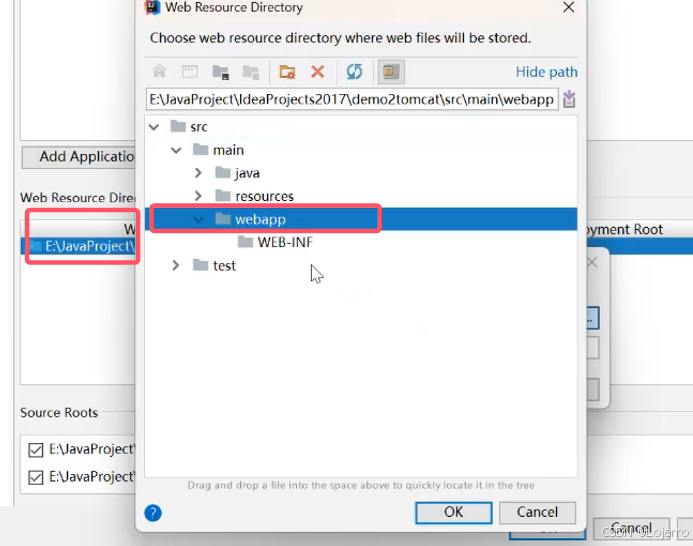Click Cancel in Web Resource Directory dialog

pos(537,512)
